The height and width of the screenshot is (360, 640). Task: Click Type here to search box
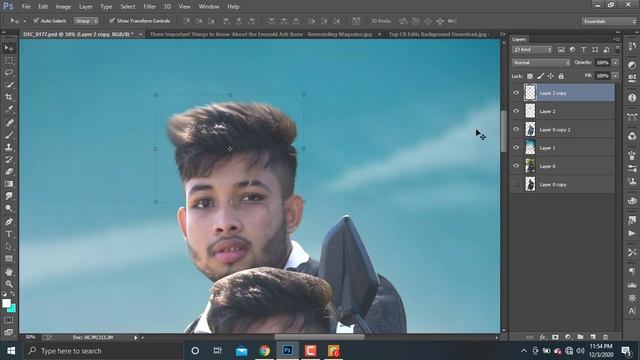click(x=102, y=351)
